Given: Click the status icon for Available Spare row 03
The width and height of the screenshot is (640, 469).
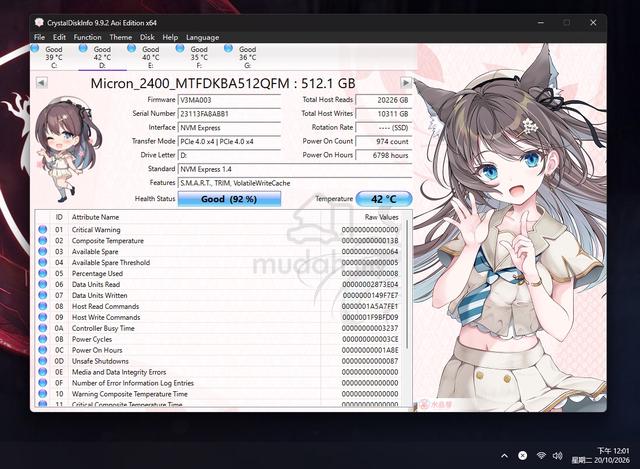Looking at the screenshot, I should click(42, 251).
